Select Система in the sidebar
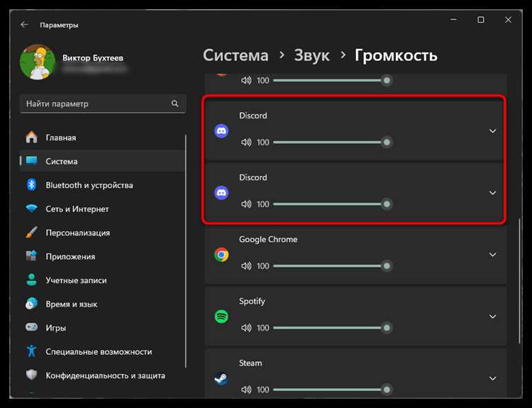Viewport: 532px width, 408px height. pyautogui.click(x=102, y=161)
